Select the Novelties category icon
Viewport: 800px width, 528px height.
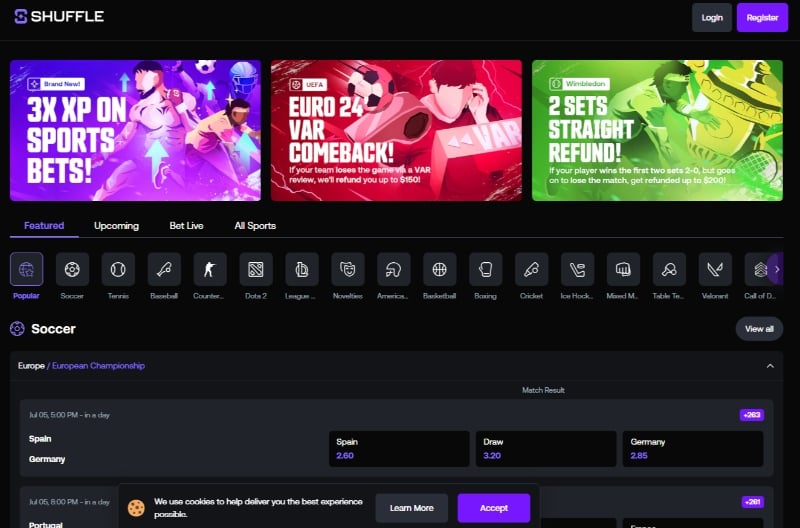(348, 269)
